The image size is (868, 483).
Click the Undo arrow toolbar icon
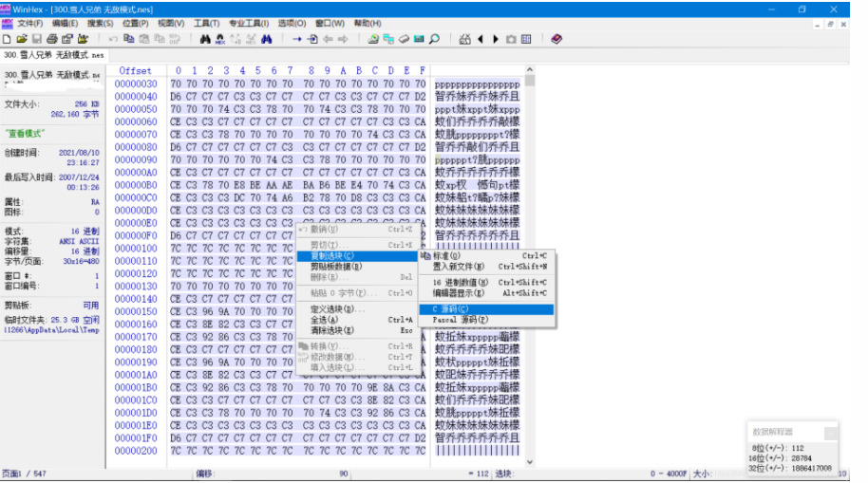(113, 39)
